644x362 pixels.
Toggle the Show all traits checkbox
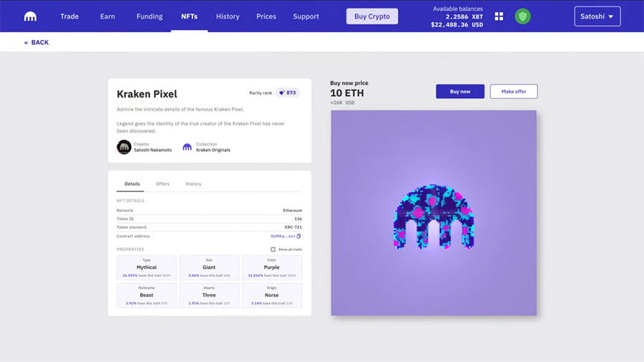pyautogui.click(x=273, y=249)
